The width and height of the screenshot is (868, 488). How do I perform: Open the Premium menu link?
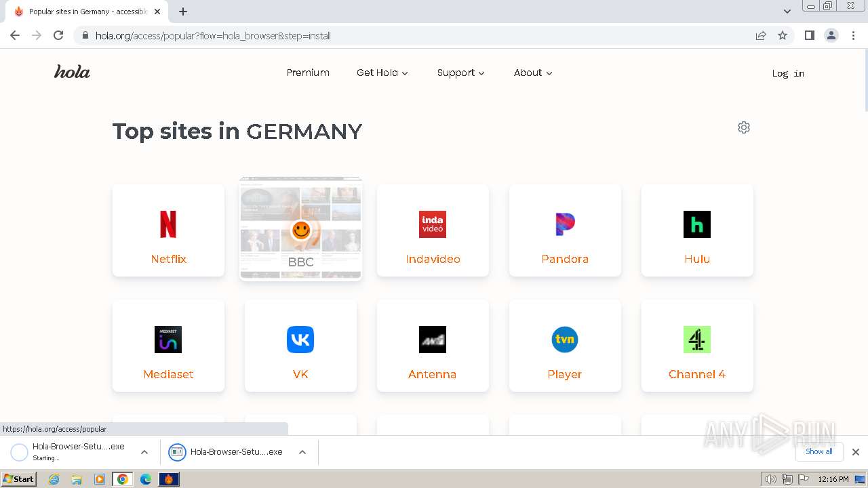pyautogui.click(x=308, y=73)
